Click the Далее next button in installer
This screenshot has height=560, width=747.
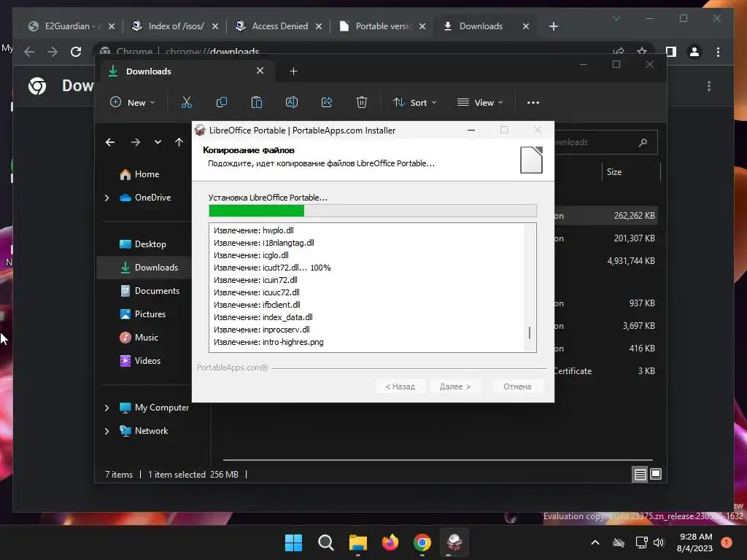coord(455,386)
